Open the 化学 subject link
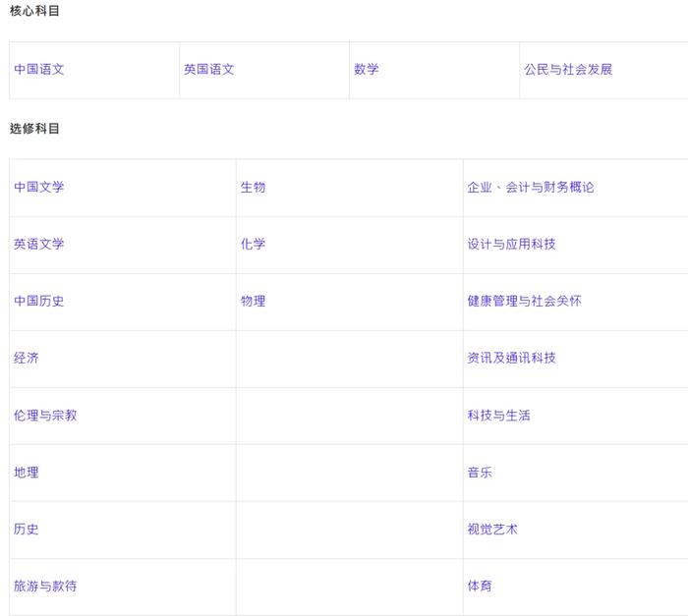The width and height of the screenshot is (688, 616). coord(254,244)
